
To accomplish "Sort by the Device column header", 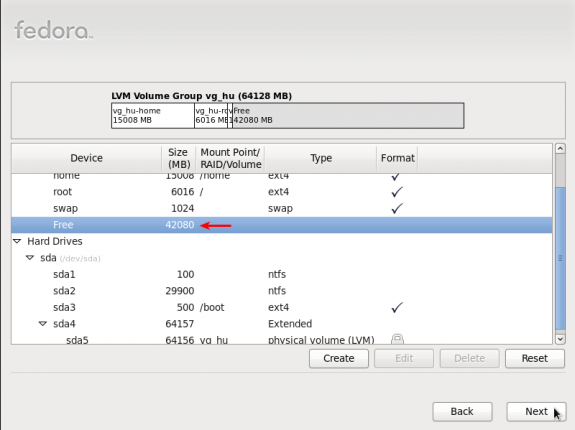I will point(87,158).
